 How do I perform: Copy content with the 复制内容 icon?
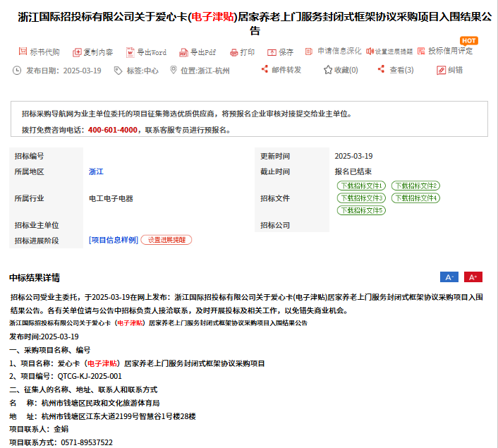(77, 52)
